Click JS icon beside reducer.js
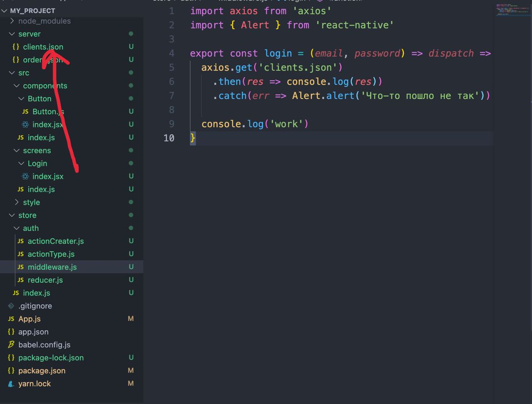532x404 pixels. click(20, 280)
